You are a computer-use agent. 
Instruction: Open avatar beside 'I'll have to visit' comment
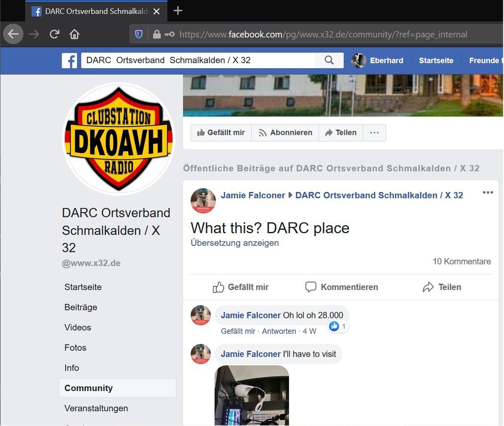(x=201, y=354)
